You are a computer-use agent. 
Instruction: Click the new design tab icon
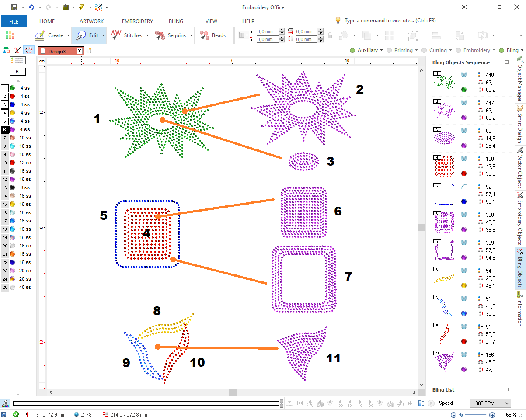click(88, 50)
